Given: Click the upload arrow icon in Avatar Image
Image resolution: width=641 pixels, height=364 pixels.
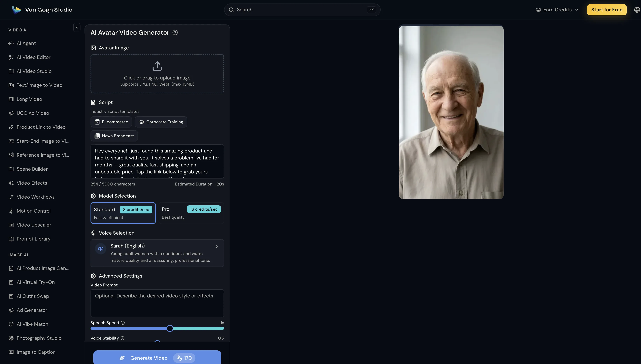Looking at the screenshot, I should click(x=157, y=66).
